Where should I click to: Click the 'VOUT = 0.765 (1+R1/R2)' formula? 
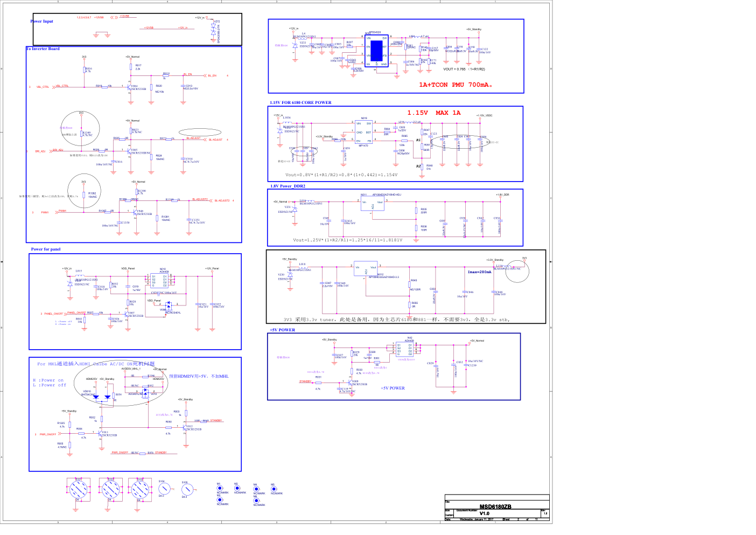[x=464, y=69]
